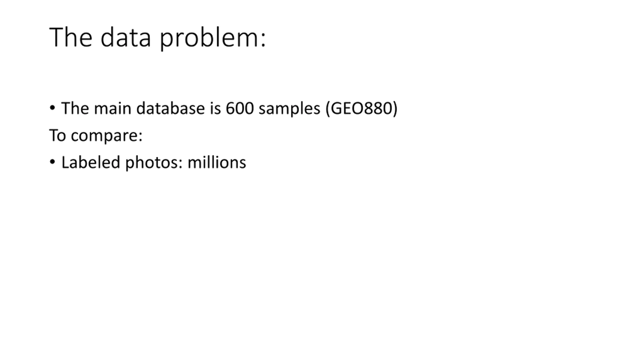Click the word 'Labeled' in second bullet

point(91,162)
